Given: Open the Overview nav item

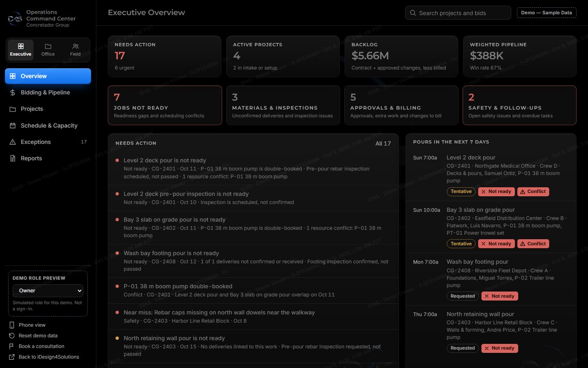Looking at the screenshot, I should click(x=48, y=76).
